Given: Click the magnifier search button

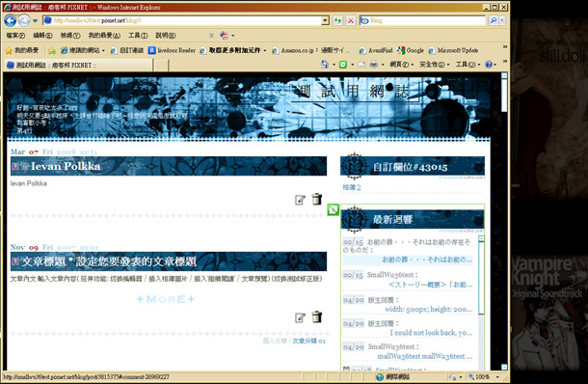Looking at the screenshot, I should 494,20.
